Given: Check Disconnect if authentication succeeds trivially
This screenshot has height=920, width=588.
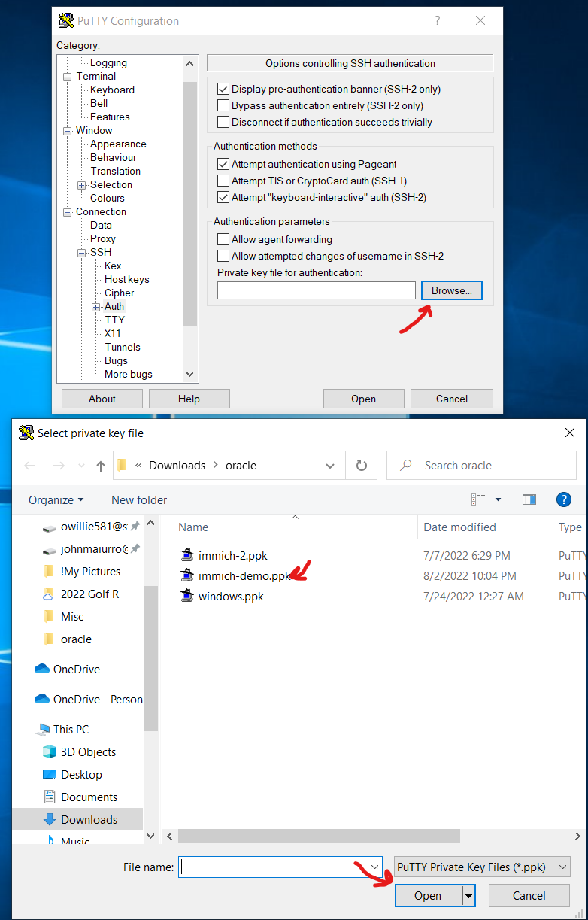Looking at the screenshot, I should point(223,122).
